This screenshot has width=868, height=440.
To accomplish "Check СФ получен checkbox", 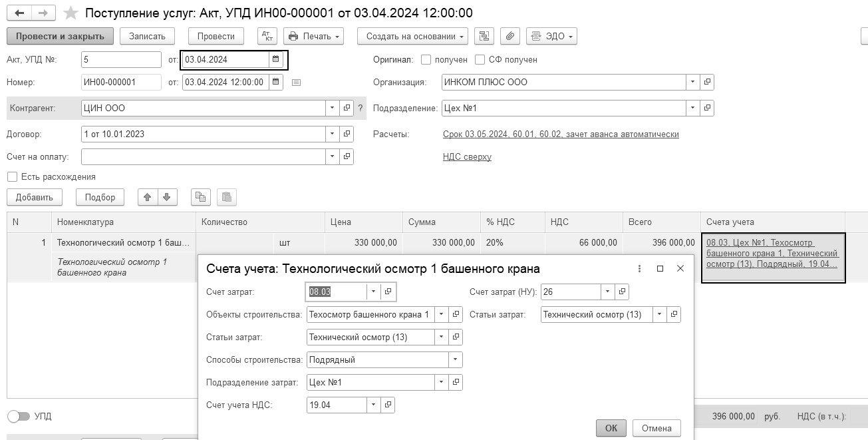I will coord(480,59).
